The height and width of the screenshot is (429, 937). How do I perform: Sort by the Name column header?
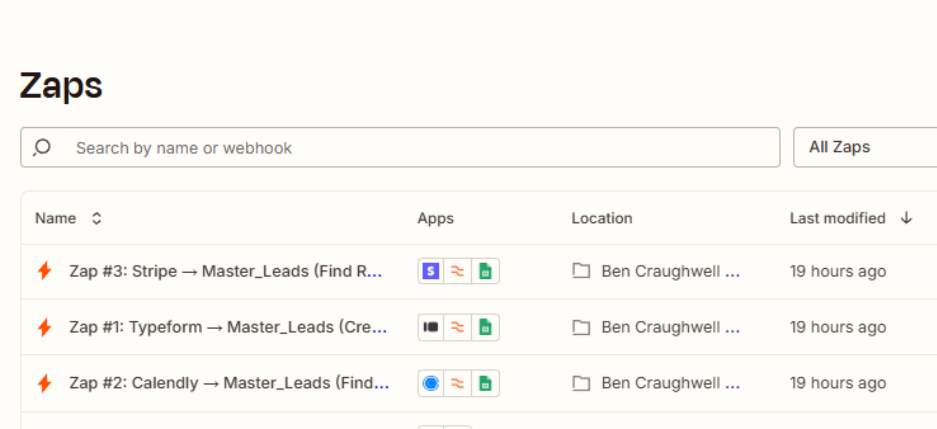coord(55,219)
